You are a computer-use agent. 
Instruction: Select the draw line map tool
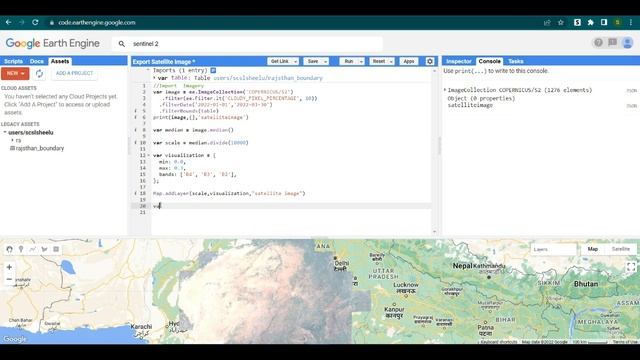pos(33,249)
